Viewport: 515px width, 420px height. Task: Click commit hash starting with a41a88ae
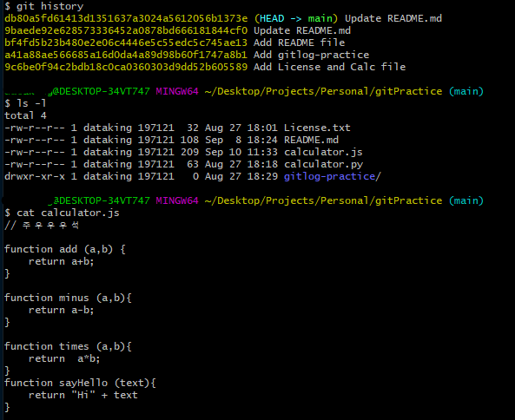coord(126,55)
